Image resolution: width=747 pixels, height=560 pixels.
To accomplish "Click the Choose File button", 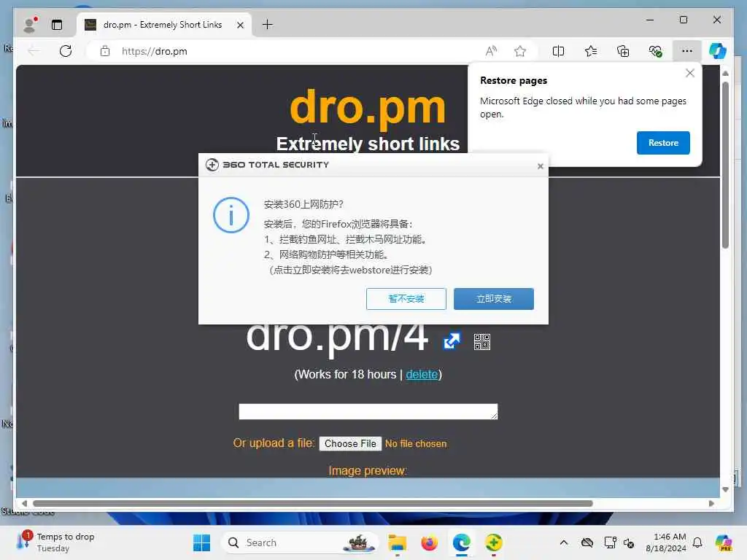I will point(350,443).
